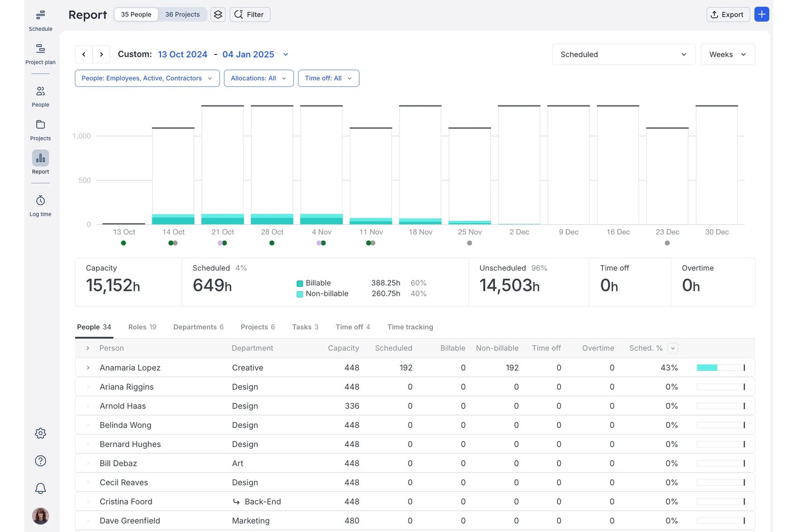This screenshot has width=798, height=532.
Task: Switch to the Tasks 3 tab
Action: tap(305, 327)
